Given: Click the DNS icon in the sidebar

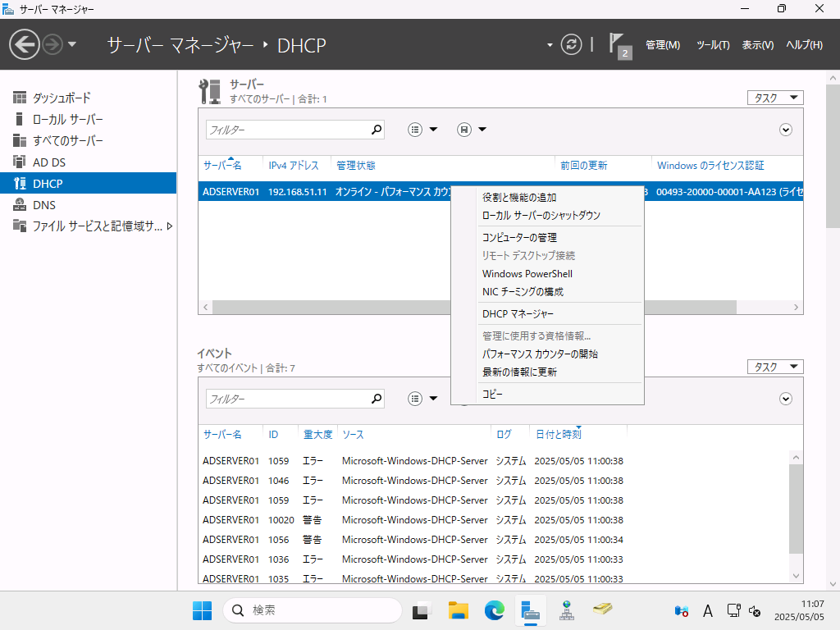Looking at the screenshot, I should click(20, 204).
